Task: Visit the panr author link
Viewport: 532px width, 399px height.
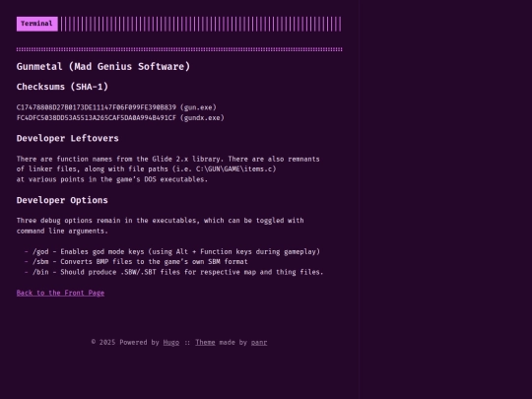Action: coord(259,342)
